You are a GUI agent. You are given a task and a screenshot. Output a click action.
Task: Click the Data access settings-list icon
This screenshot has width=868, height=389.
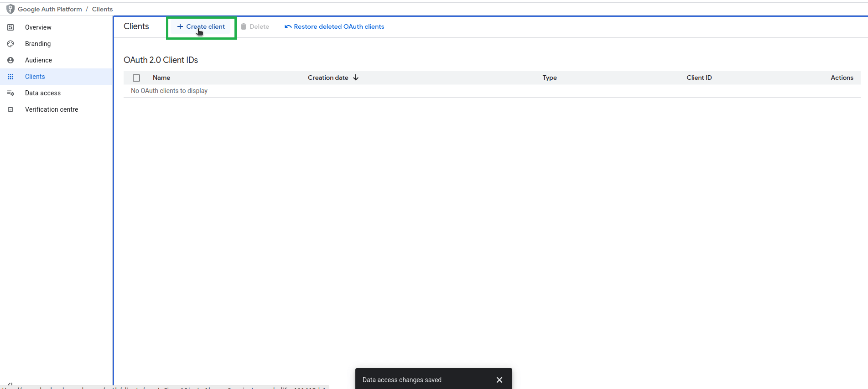point(10,93)
